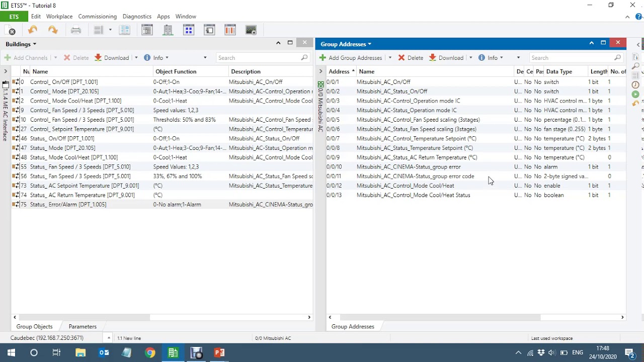This screenshot has width=644, height=362.
Task: Open PowerPoint from the taskbar
Action: pos(219,352)
